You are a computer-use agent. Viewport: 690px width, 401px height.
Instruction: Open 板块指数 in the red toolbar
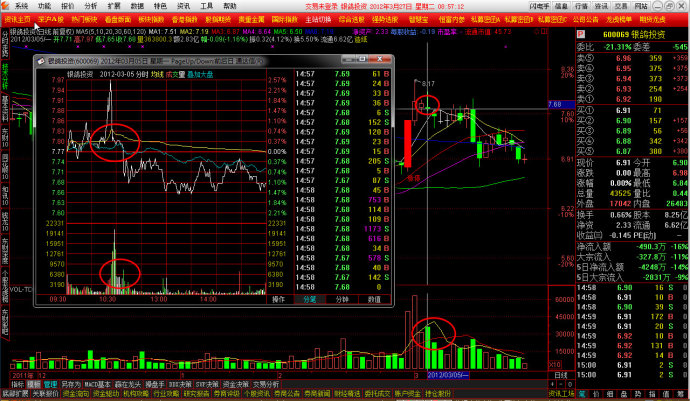pos(151,19)
